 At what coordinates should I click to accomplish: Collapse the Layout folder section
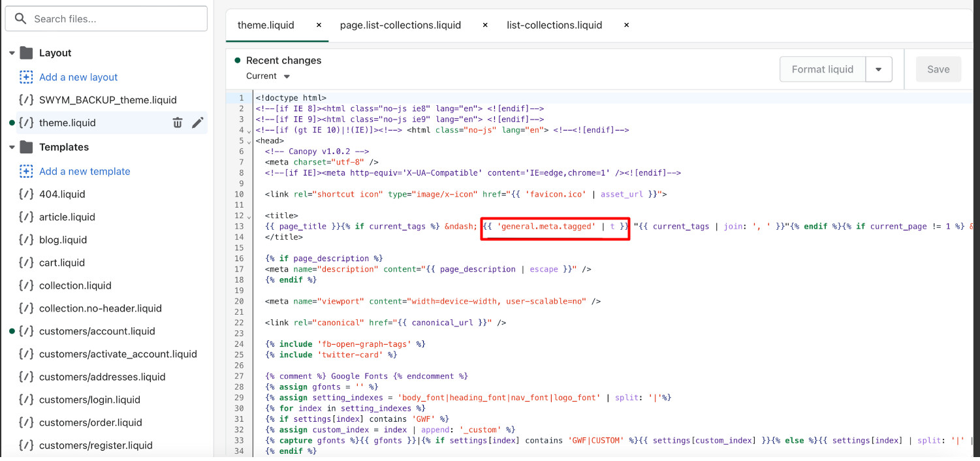(x=12, y=53)
